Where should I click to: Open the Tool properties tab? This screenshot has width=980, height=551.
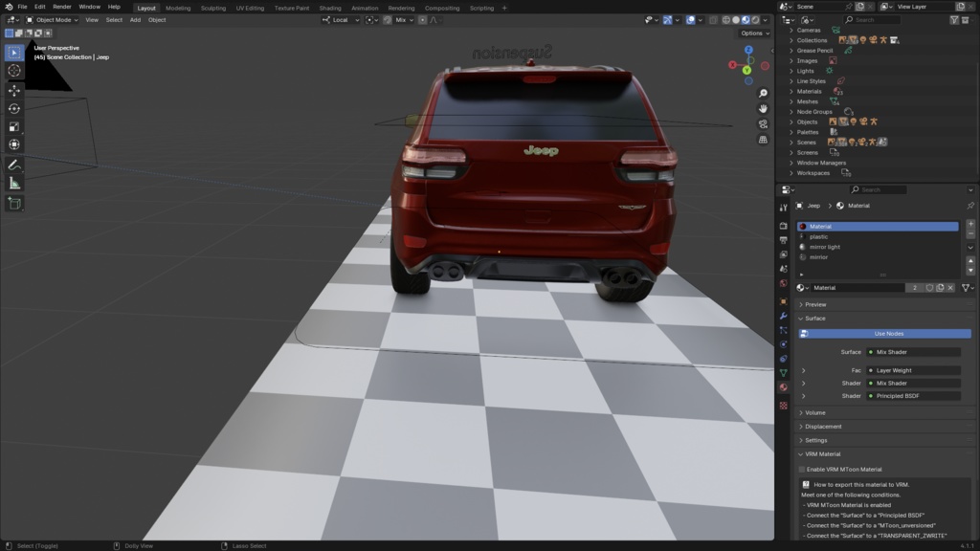click(x=783, y=208)
